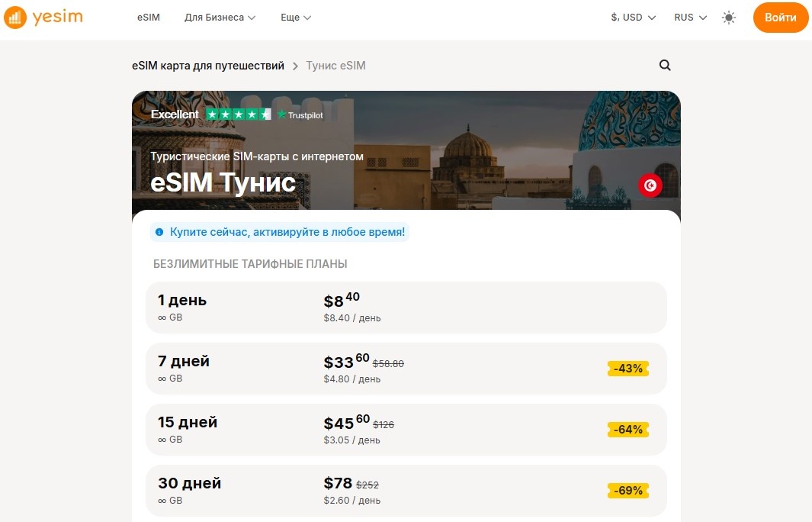Click the Тунис eSIM breadcrumb

point(335,66)
